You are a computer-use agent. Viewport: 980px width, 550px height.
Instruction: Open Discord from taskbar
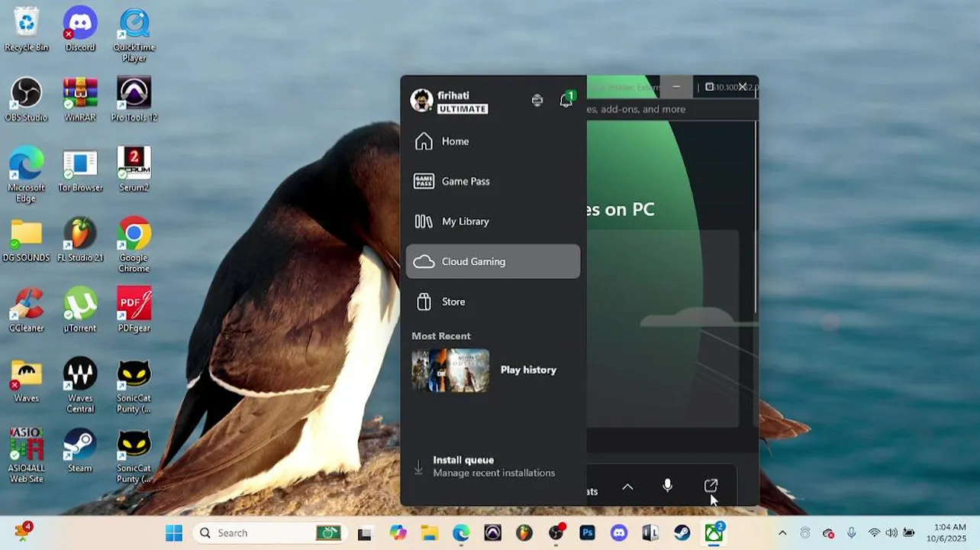[619, 533]
